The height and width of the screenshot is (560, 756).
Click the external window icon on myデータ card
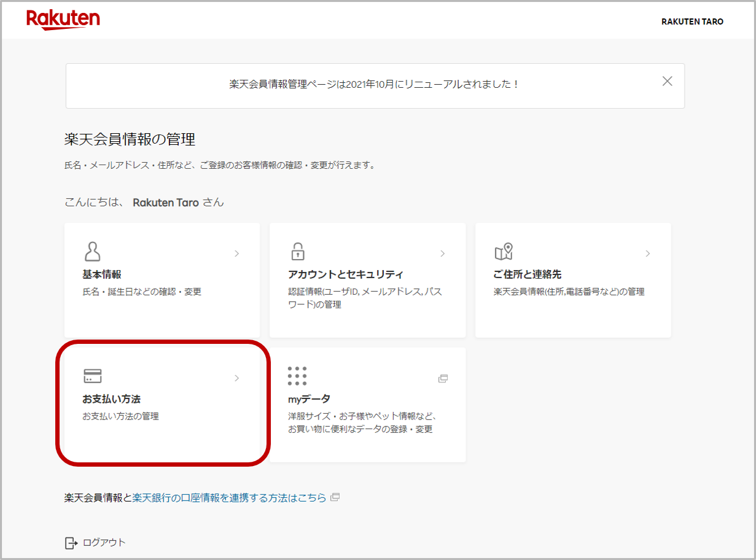tap(443, 379)
